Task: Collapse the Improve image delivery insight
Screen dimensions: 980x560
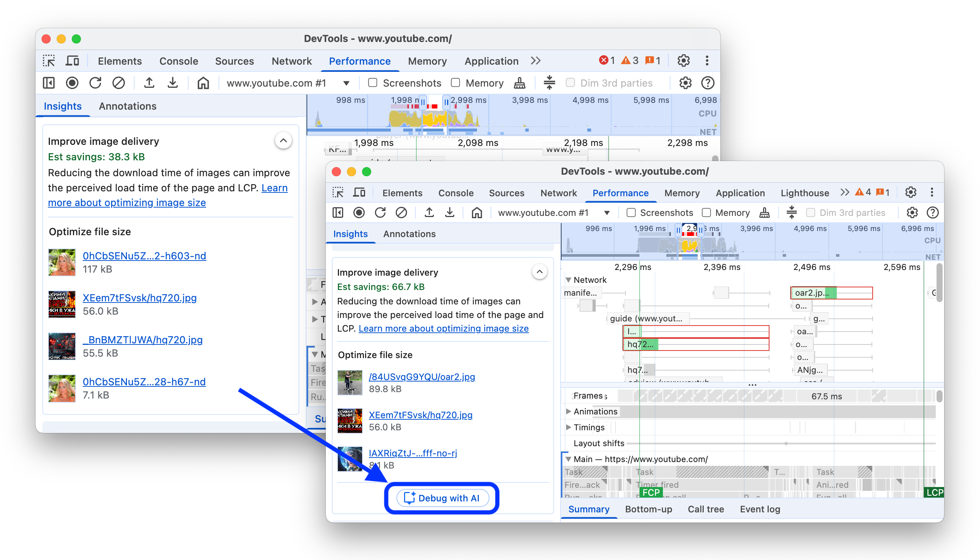Action: (x=539, y=271)
